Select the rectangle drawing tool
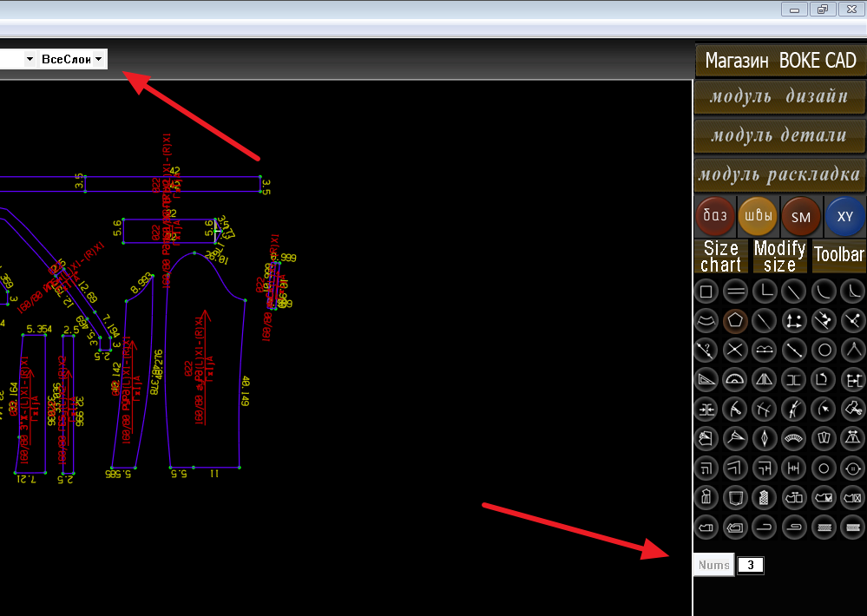This screenshot has width=867, height=616. click(706, 292)
